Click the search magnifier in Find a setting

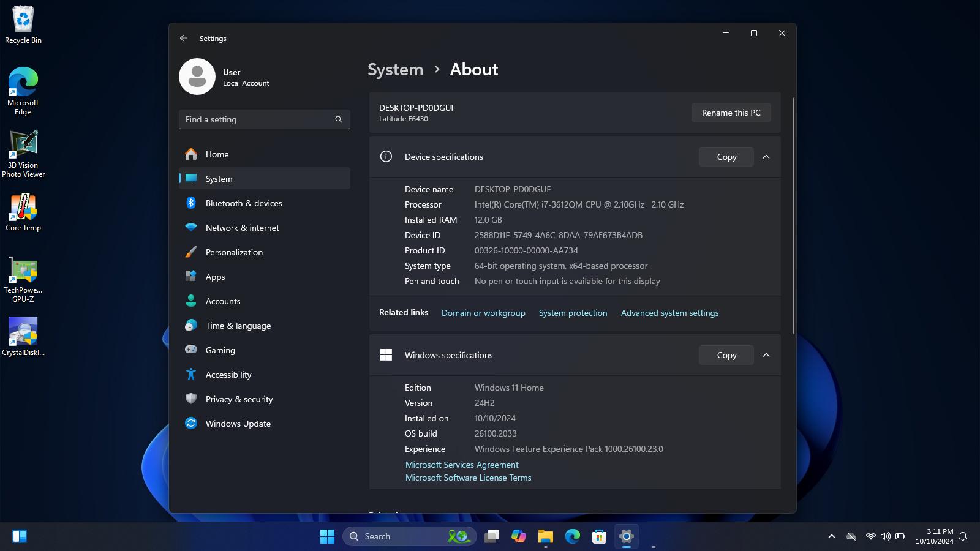pyautogui.click(x=339, y=119)
